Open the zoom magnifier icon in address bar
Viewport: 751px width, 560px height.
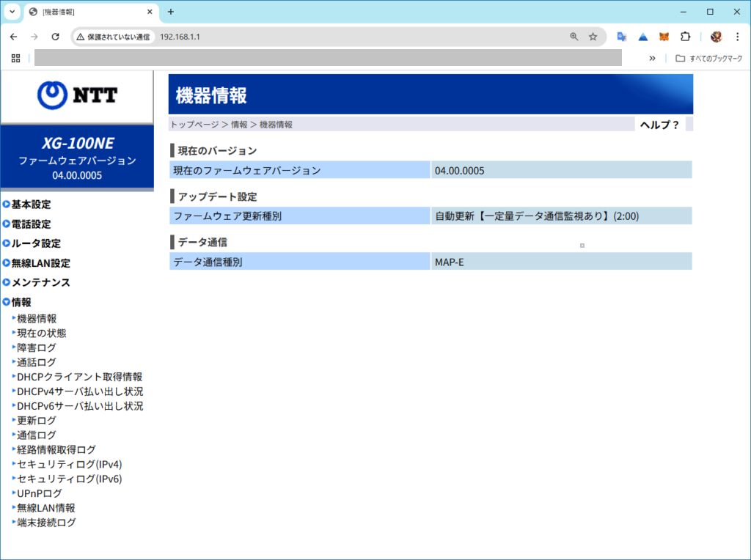574,37
